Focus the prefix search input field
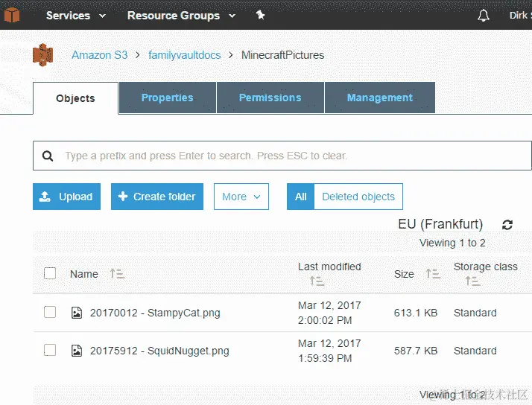 click(x=282, y=156)
